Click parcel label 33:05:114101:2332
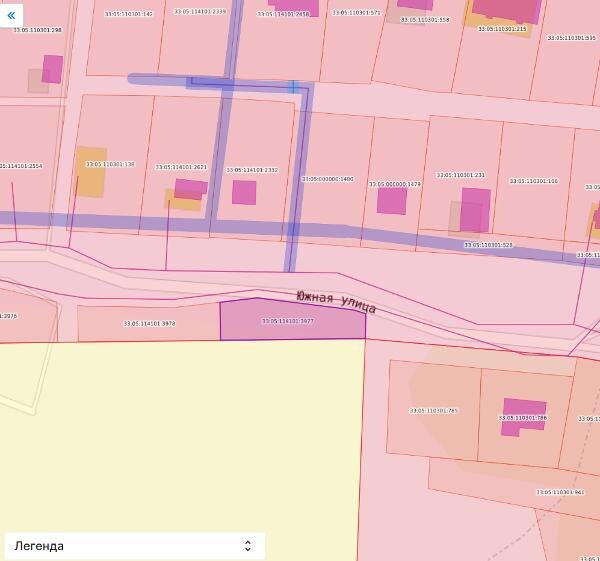 252,170
